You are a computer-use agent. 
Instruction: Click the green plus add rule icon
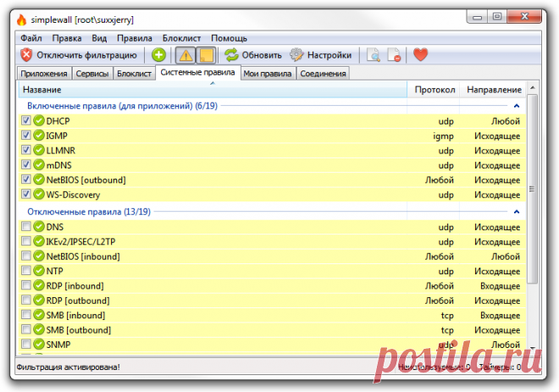point(158,55)
